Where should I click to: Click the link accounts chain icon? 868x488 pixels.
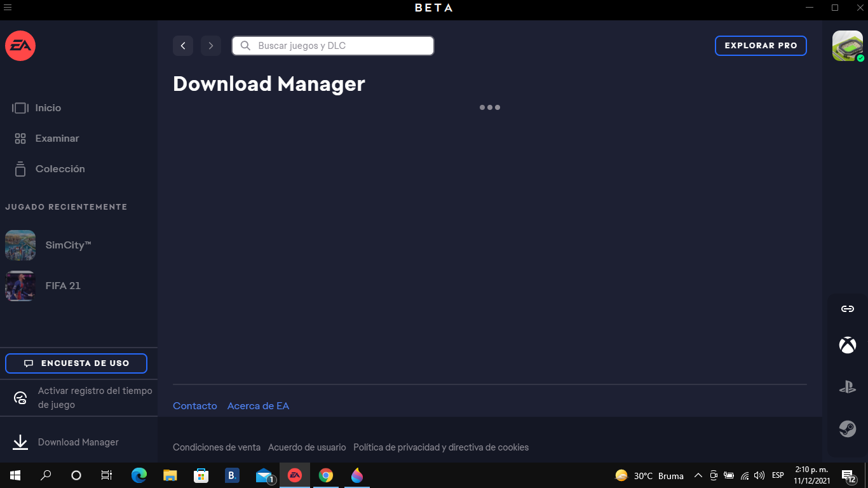[848, 309]
